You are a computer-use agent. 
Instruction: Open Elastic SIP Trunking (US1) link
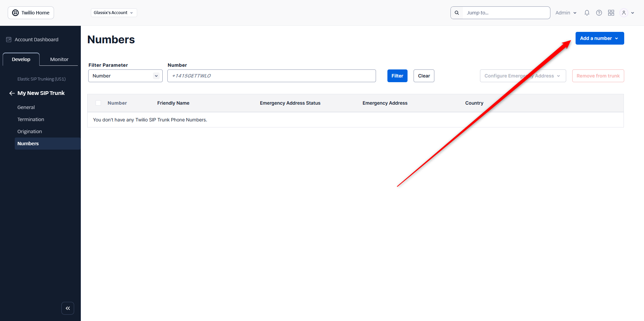point(42,79)
